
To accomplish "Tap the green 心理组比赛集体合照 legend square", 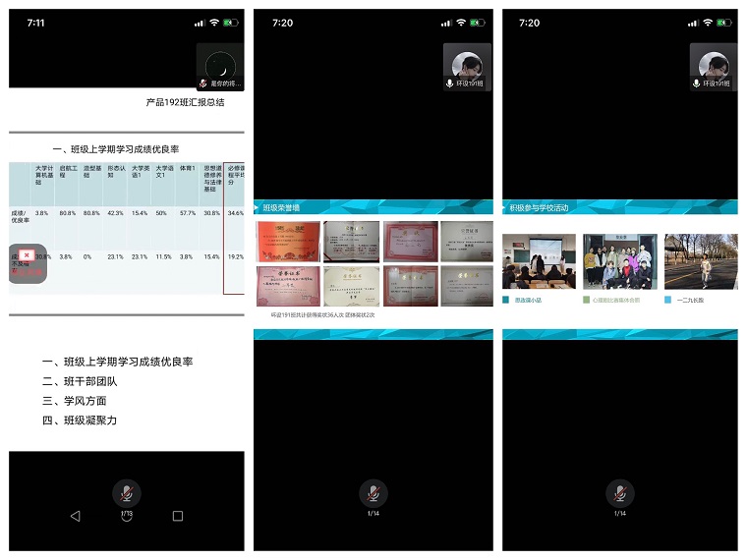I will click(x=587, y=300).
